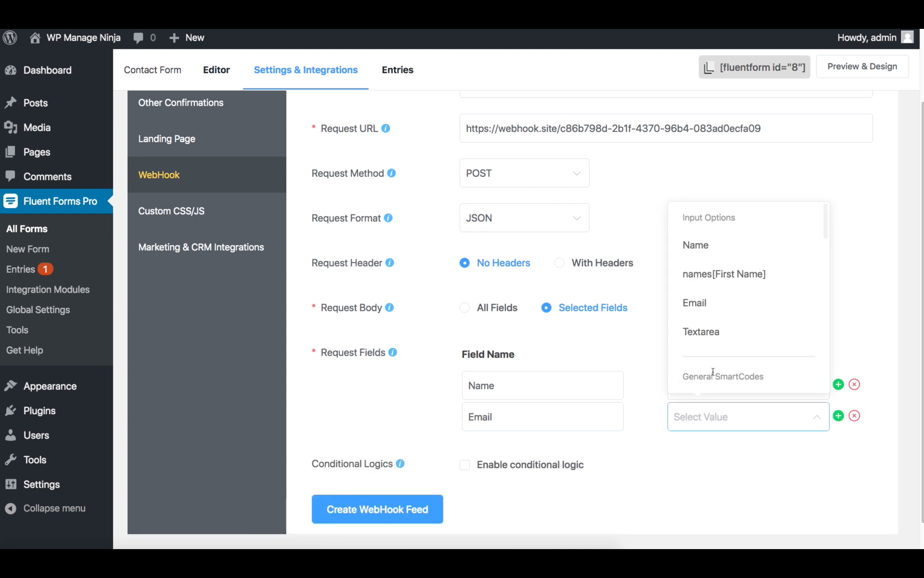
Task: Click the Request Method info icon
Action: [391, 173]
